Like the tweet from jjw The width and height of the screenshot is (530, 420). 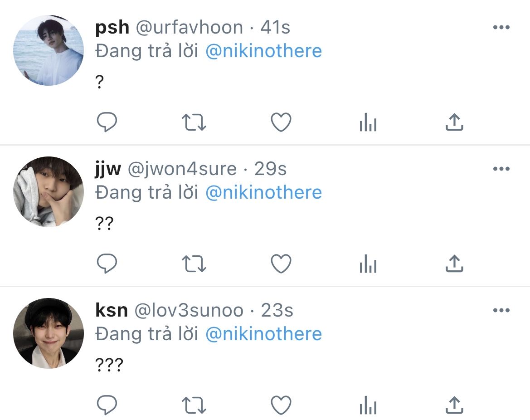(281, 263)
